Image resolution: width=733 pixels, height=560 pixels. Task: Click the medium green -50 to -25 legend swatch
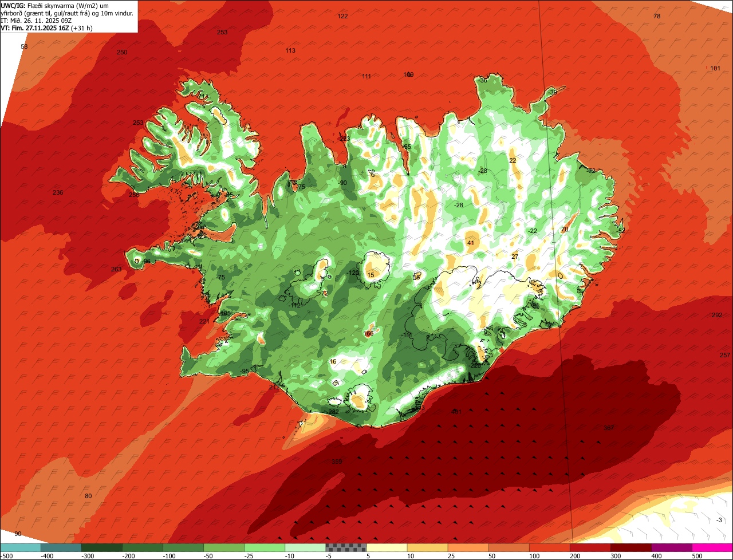pyautogui.click(x=224, y=547)
